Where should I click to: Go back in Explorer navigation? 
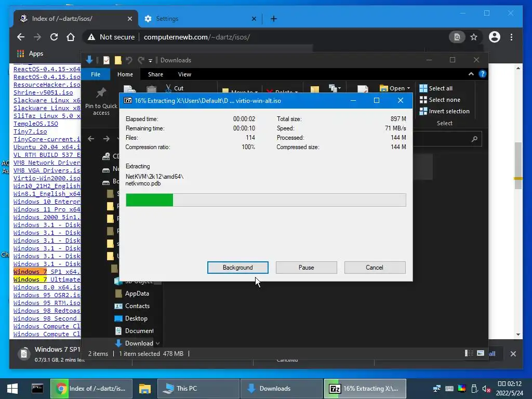pos(91,138)
